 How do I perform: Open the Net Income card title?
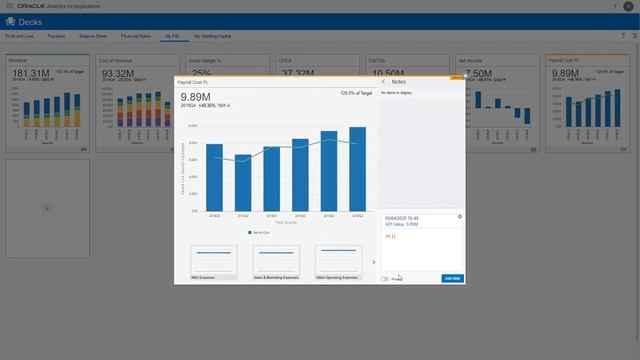(470, 60)
